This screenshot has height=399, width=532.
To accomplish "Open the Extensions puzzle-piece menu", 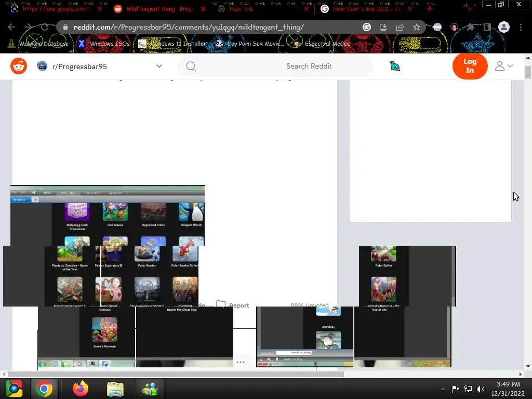I will [470, 27].
